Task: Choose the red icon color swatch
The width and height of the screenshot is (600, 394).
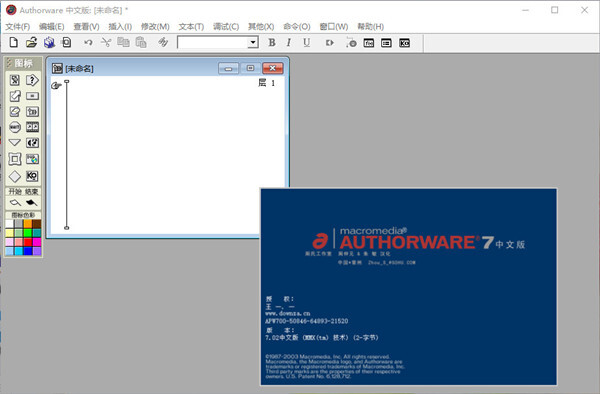Action: tap(28, 242)
